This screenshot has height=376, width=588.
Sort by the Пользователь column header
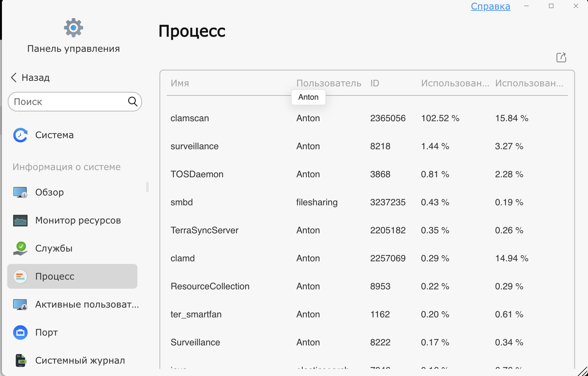click(329, 83)
